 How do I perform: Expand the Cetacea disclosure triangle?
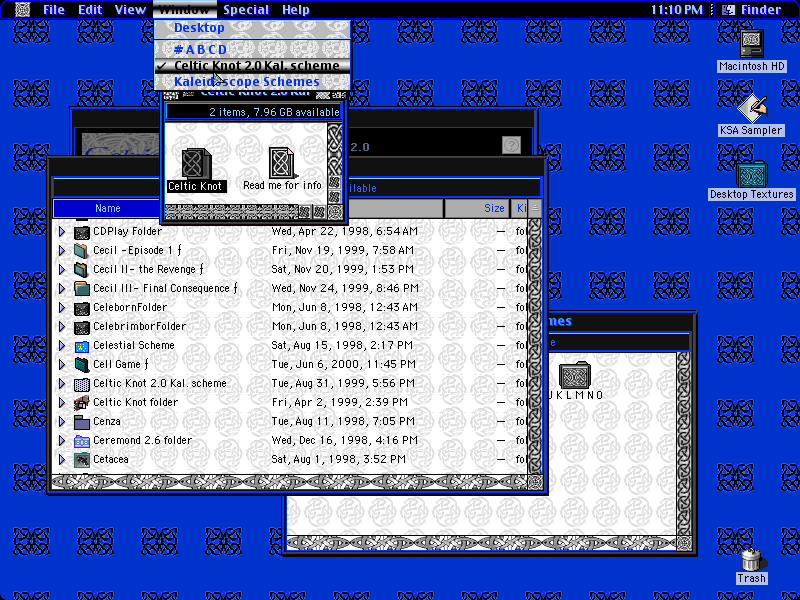coord(62,460)
